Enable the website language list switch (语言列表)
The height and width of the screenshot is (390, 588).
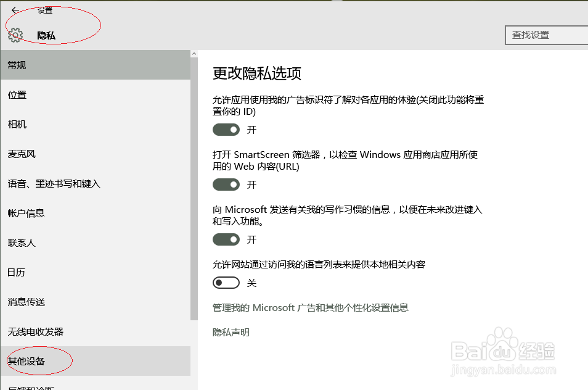(x=226, y=283)
